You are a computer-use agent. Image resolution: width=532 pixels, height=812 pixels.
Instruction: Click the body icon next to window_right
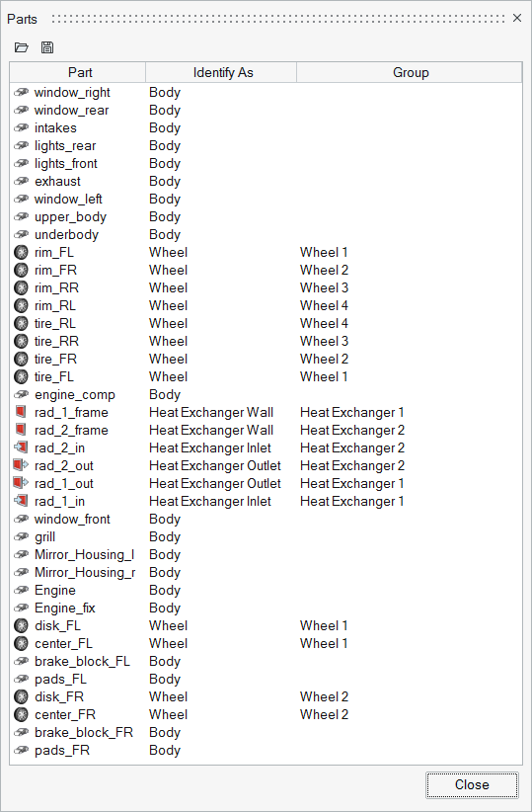[x=21, y=93]
